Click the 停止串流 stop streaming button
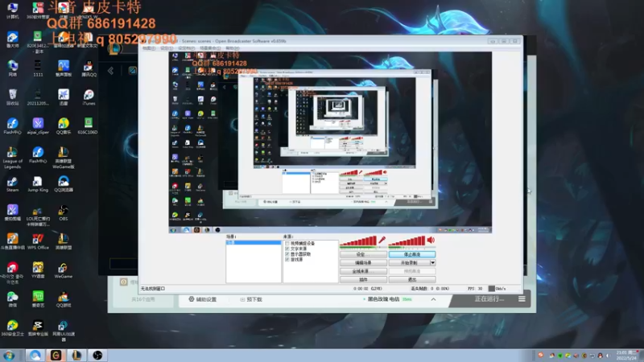The image size is (644, 362). coord(412,254)
